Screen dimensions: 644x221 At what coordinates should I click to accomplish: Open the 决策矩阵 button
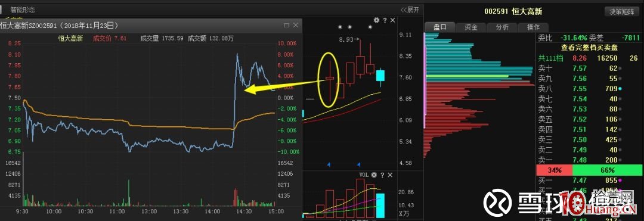tap(622, 12)
